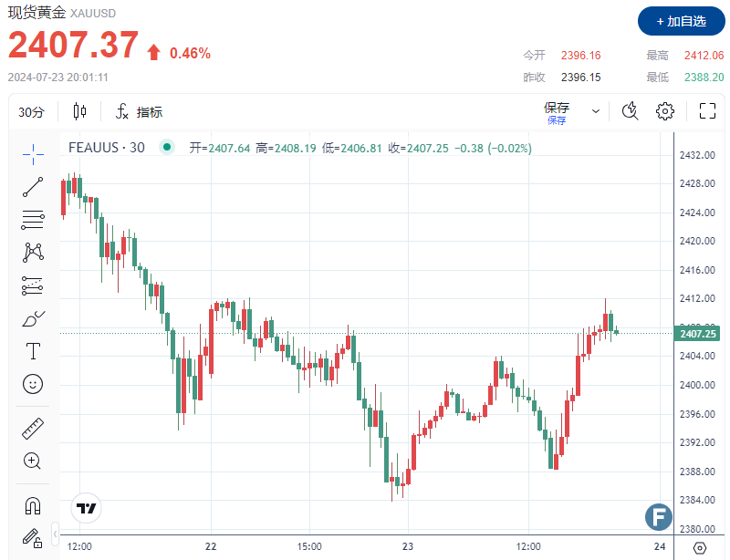Open the XABCD pattern tool

click(33, 253)
